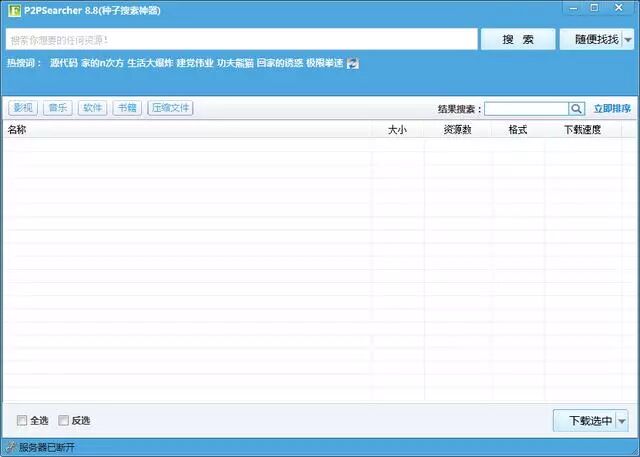
Task: Close the P2PSearcher window
Action: click(x=619, y=8)
